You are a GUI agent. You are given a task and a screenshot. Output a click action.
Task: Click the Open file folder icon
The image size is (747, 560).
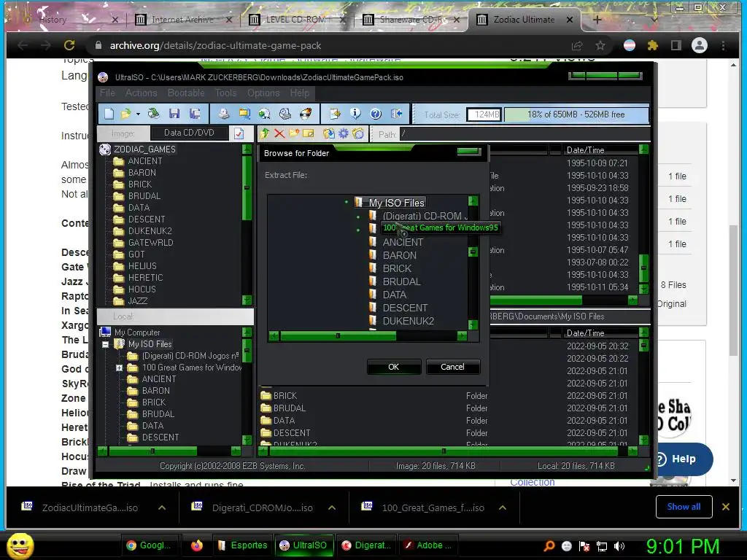coord(125,114)
